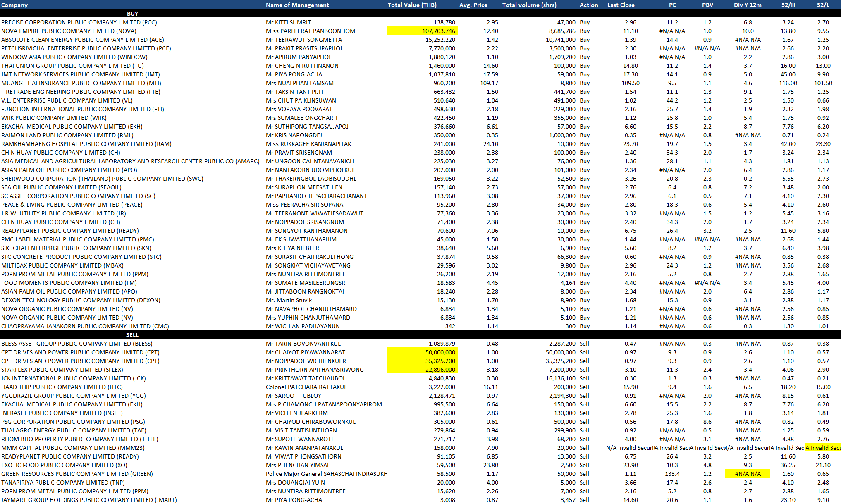Viewport: 841px width, 504px height.
Task: Select JAYMART GROUP HOLDINGS (JMART) cell
Action: (88, 500)
